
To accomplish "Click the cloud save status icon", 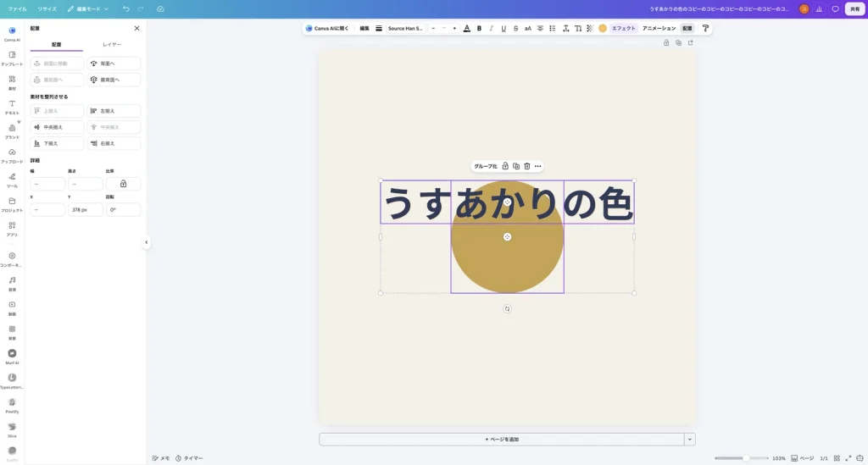I will (x=160, y=8).
